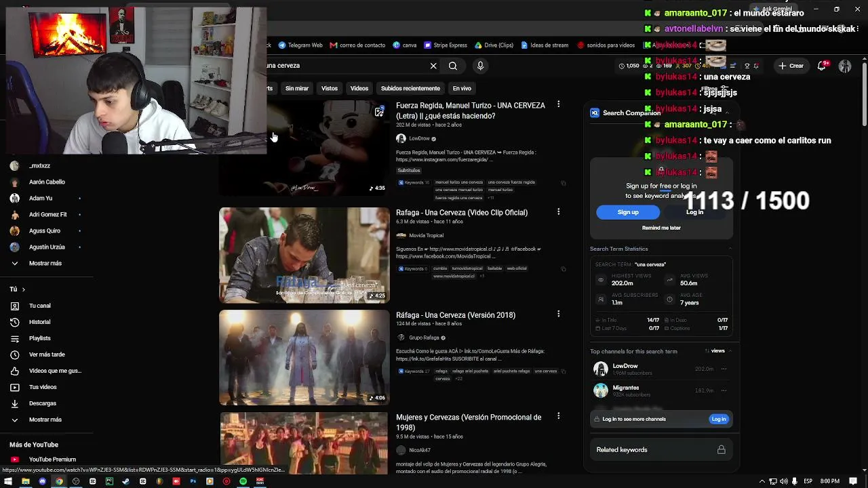Open options menu for Fuerza Regida video

click(x=558, y=104)
